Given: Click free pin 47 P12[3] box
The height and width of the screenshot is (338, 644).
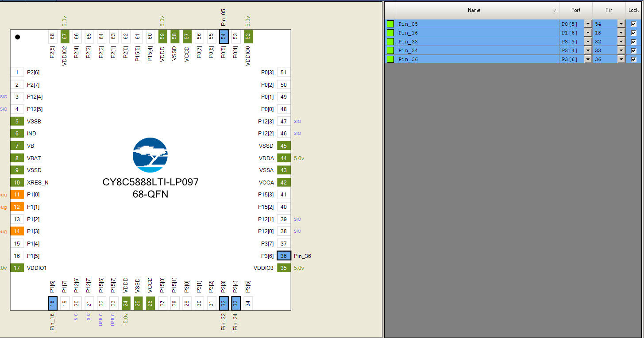Looking at the screenshot, I should (x=284, y=121).
